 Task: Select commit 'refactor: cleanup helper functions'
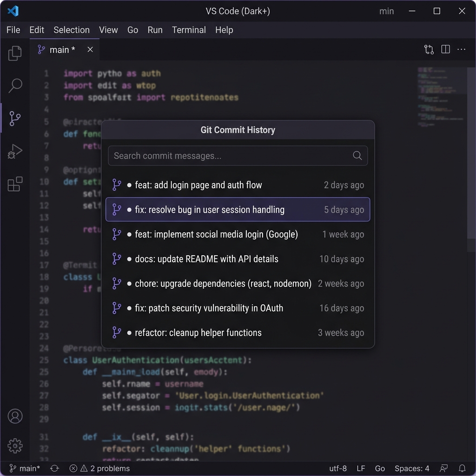coord(238,332)
